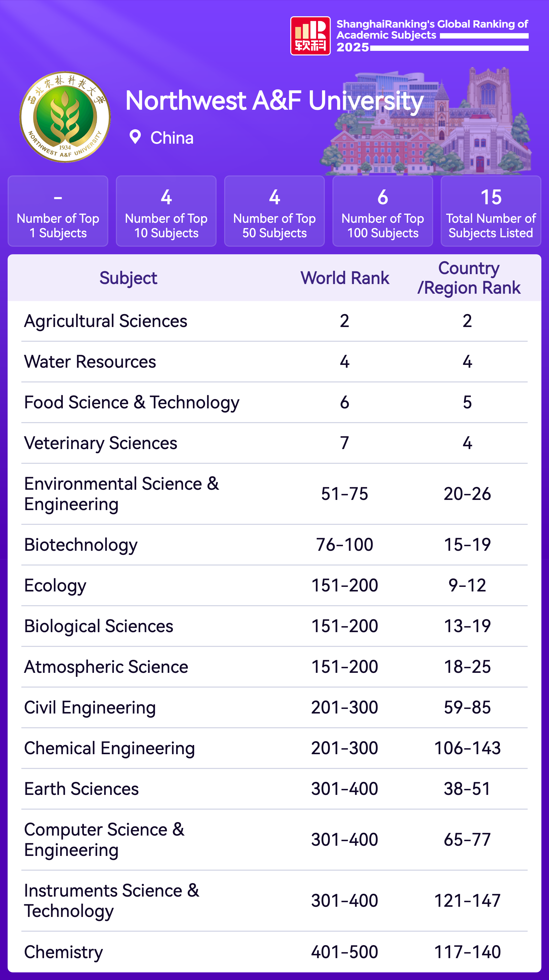The height and width of the screenshot is (980, 549).
Task: Click the Chemistry subject at table bottom
Action: [64, 952]
